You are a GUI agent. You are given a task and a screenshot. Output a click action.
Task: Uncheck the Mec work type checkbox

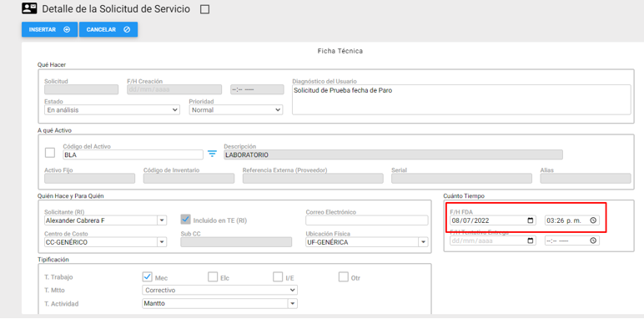pos(147,276)
